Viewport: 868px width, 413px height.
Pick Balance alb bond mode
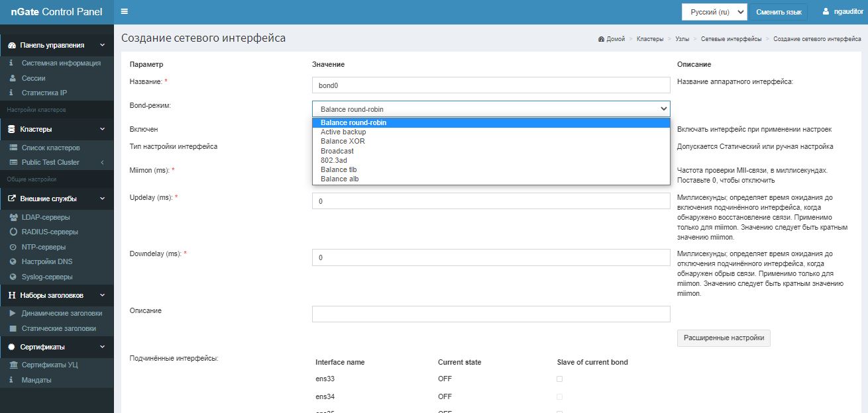pyautogui.click(x=491, y=179)
